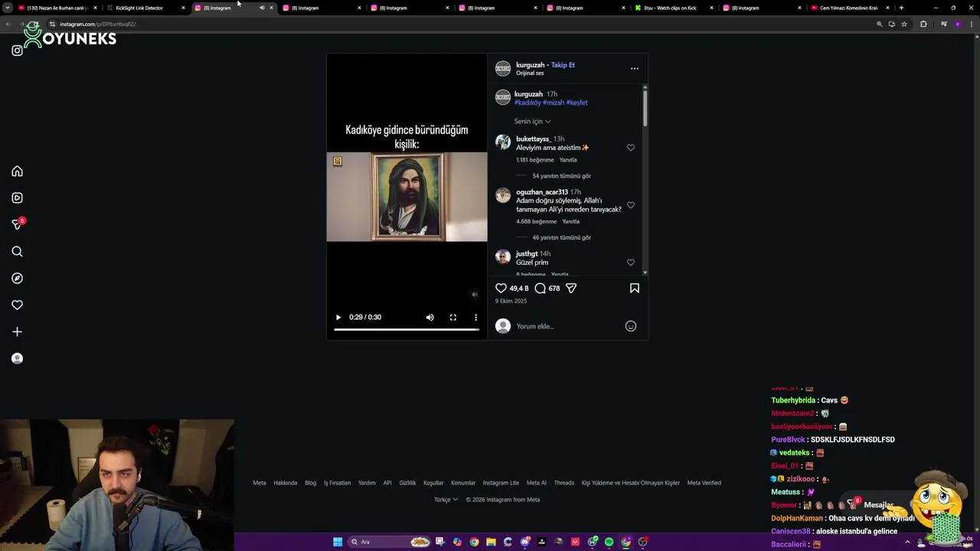Open Chrome extensions puzzle icon
980x551 pixels.
(x=923, y=24)
